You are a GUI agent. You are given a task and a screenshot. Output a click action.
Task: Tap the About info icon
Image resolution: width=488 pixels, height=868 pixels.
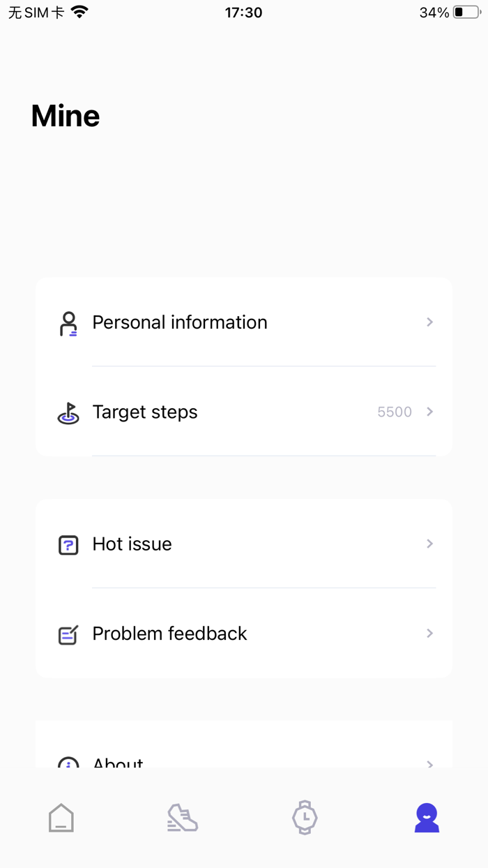[68, 763]
